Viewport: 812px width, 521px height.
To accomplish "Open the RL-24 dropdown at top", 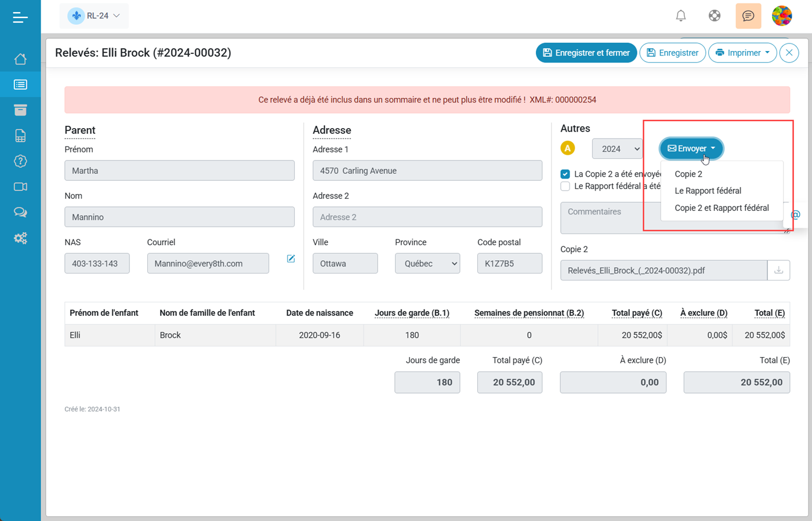I will (x=94, y=16).
